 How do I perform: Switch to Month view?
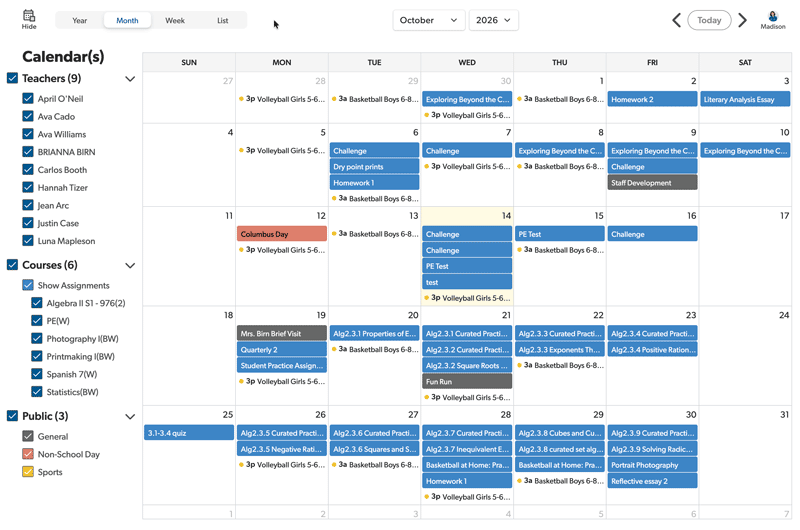point(127,20)
